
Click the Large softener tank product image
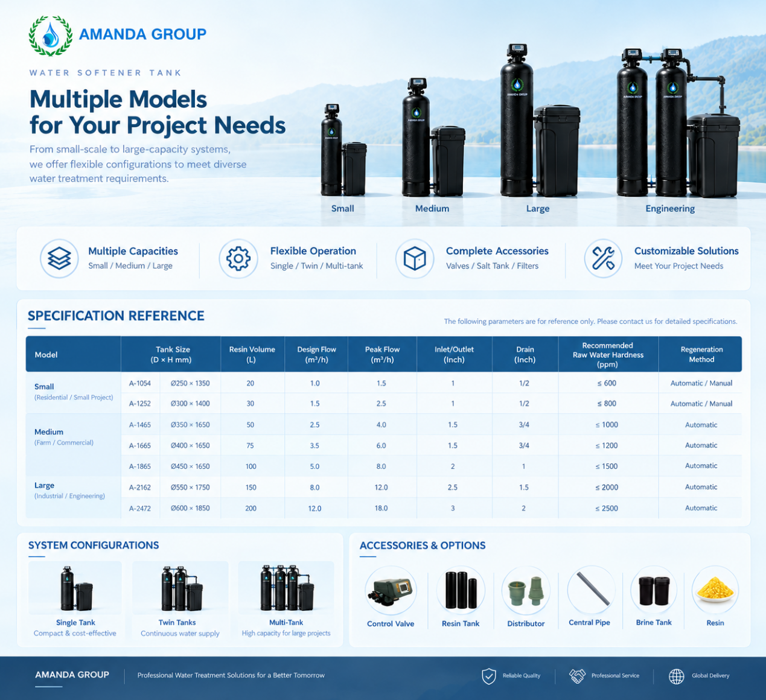click(539, 120)
